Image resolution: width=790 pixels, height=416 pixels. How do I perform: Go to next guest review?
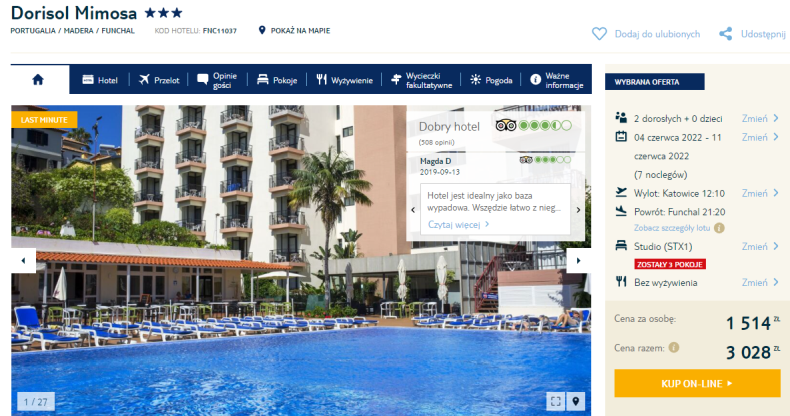578,210
